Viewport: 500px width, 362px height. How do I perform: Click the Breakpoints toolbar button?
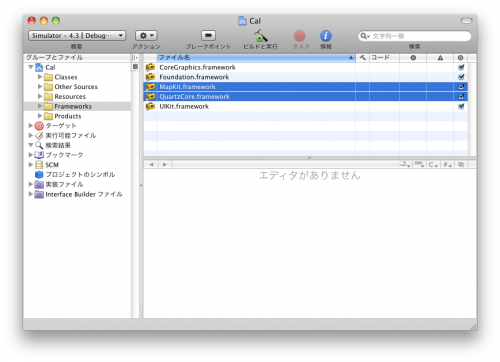click(x=208, y=35)
